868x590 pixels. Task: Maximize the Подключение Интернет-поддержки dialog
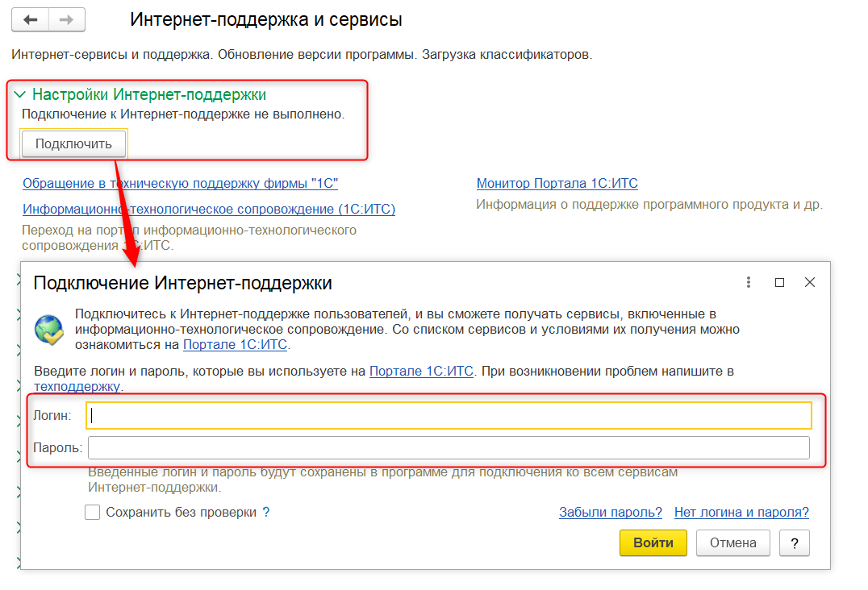779,283
